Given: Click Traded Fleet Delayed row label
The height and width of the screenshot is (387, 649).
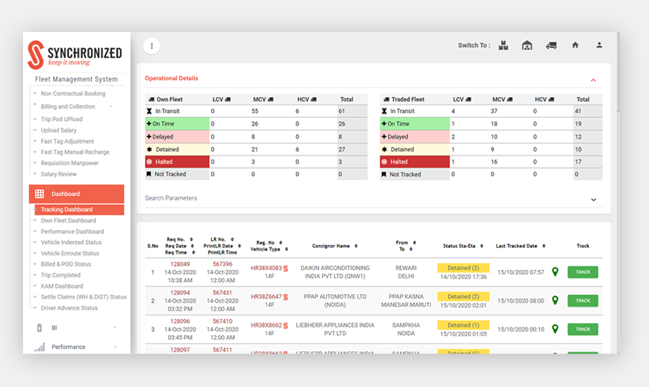Looking at the screenshot, I should pyautogui.click(x=415, y=137).
